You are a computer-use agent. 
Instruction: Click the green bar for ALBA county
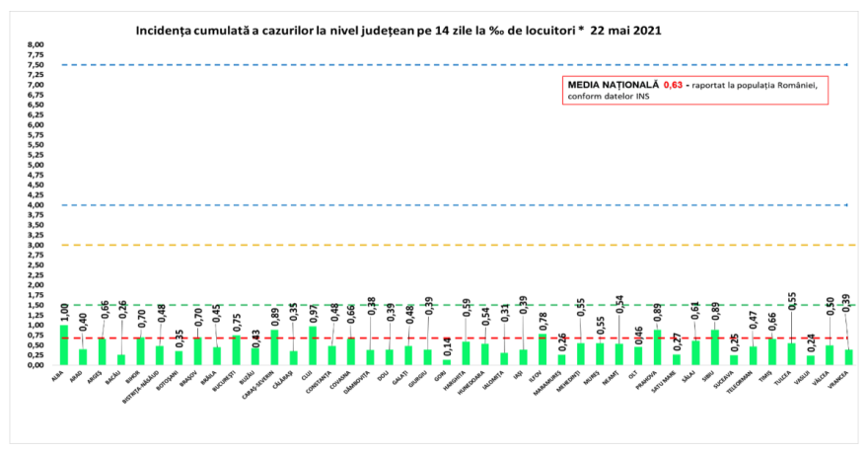click(64, 345)
